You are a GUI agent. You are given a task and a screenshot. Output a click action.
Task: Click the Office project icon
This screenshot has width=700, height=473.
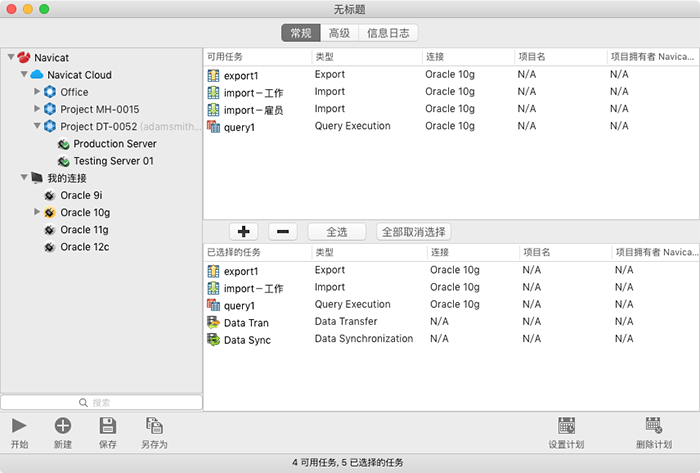(x=50, y=92)
